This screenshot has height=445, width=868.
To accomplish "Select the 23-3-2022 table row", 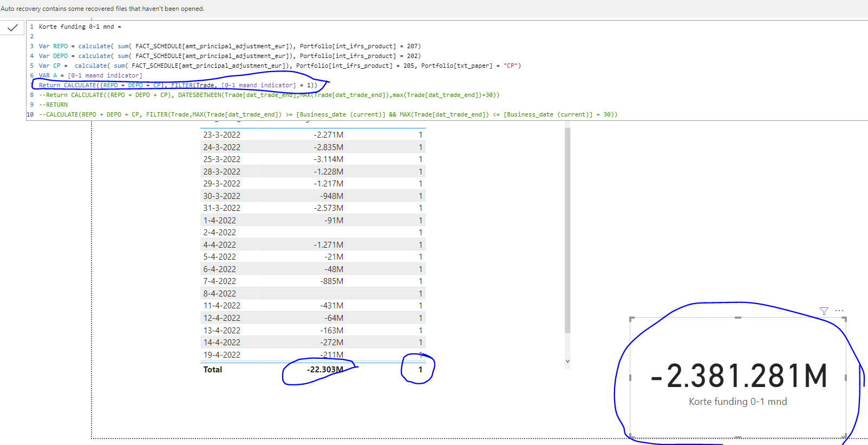I will tap(313, 134).
